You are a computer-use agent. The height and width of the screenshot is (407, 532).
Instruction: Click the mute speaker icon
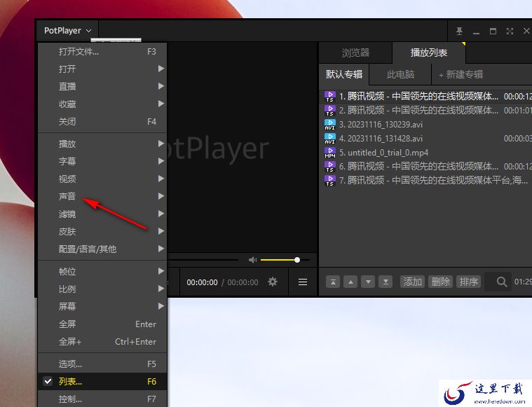252,260
